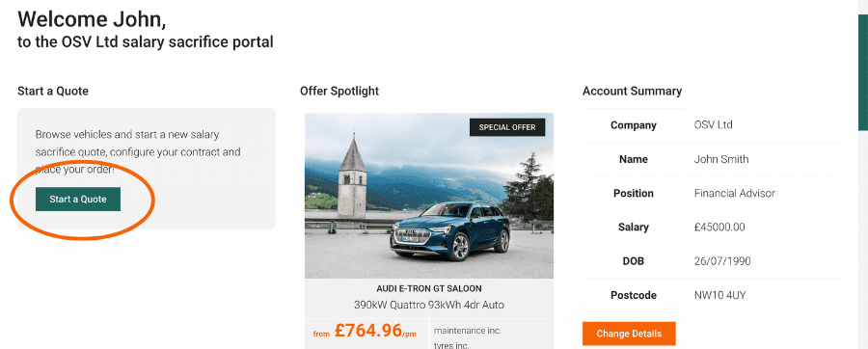The image size is (868, 349).
Task: Open the Audi e-tron offer photo
Action: (429, 196)
